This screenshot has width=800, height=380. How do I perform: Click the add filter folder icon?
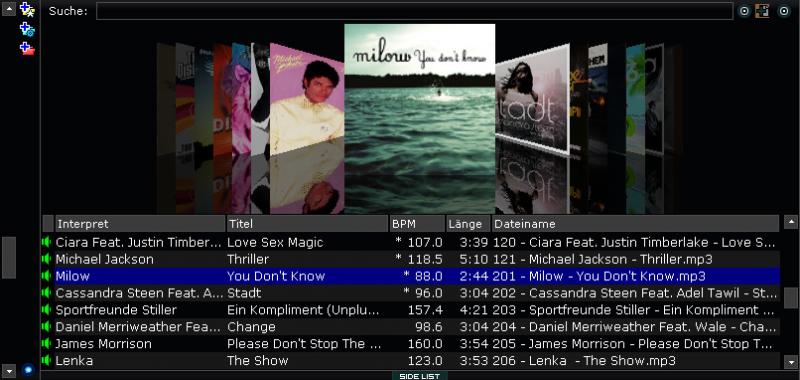[x=27, y=29]
